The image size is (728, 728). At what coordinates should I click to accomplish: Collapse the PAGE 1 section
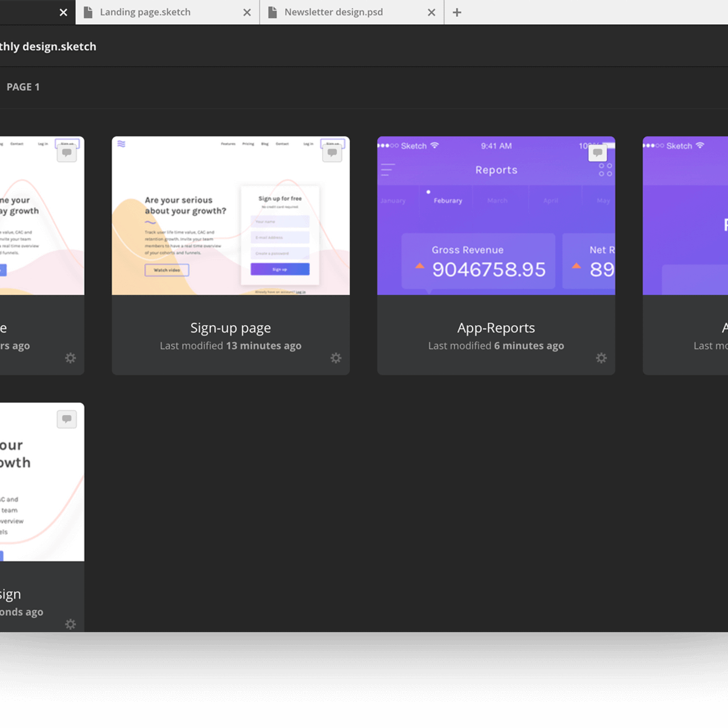tap(23, 87)
